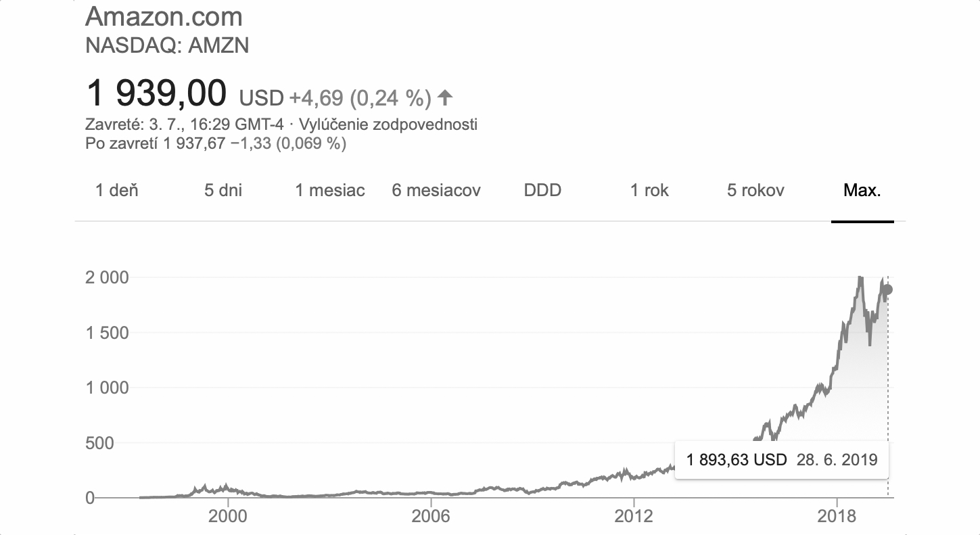980x535 pixels.
Task: Select the "1 deň" time range tab
Action: (x=117, y=190)
